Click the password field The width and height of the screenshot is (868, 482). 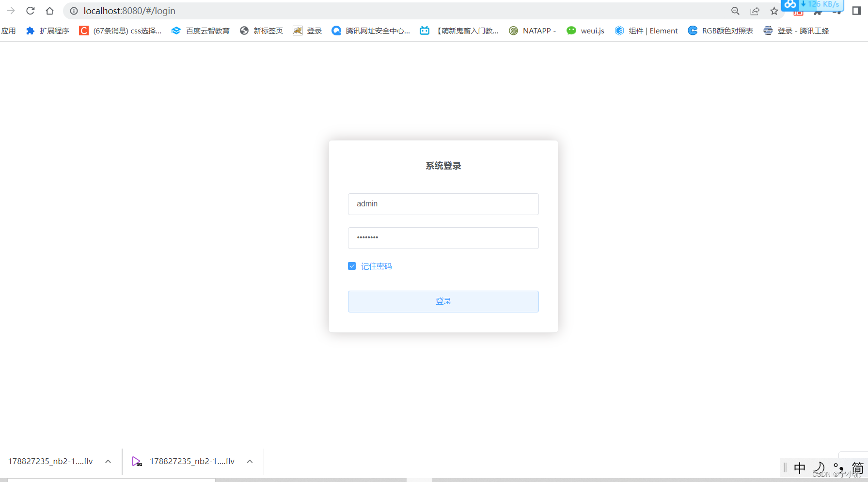pos(443,238)
